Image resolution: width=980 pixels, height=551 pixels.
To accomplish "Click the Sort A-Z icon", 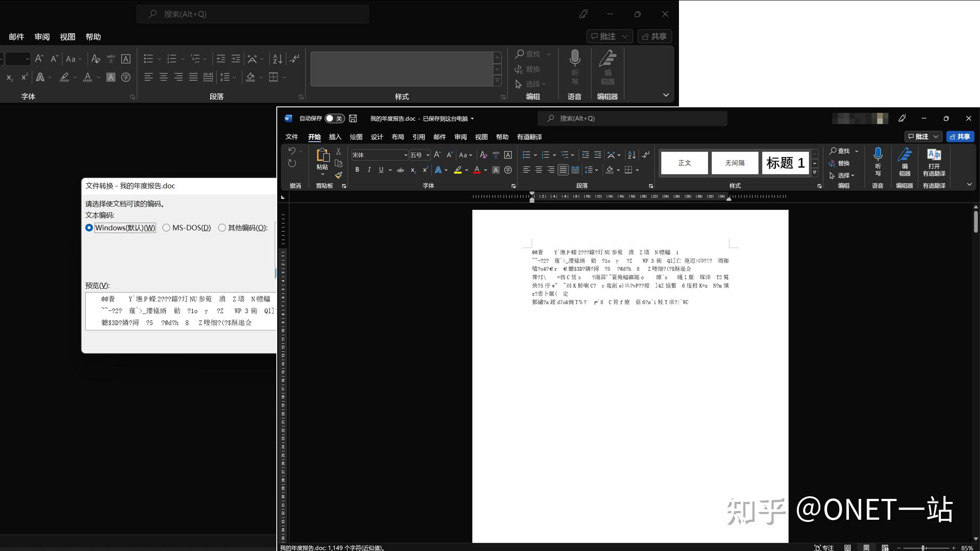I will [x=632, y=155].
